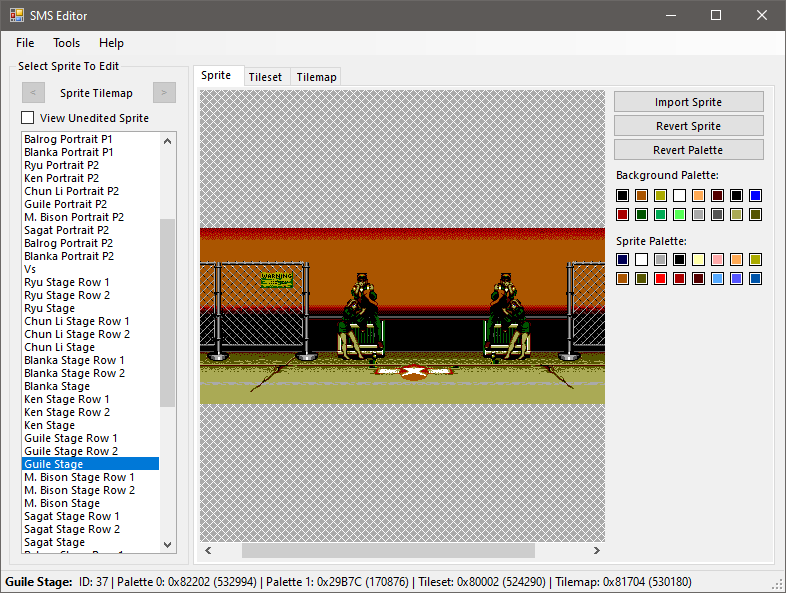Select Guile Stage Row 2 entry

91,452
